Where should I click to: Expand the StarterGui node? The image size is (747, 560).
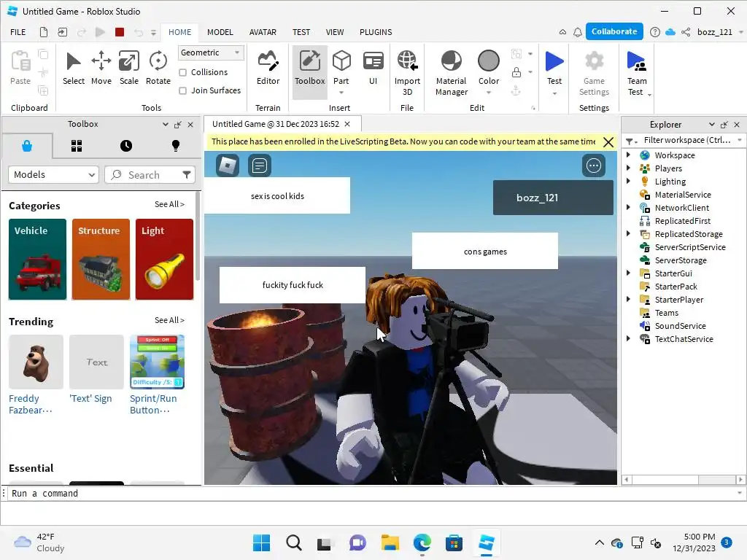628,273
